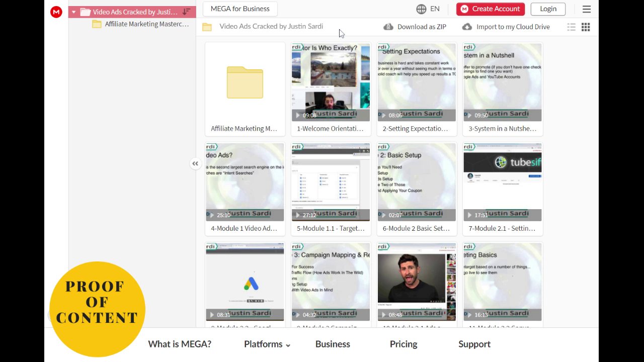This screenshot has width=644, height=362.
Task: Click the breadcrumb folder icon
Action: (x=207, y=27)
